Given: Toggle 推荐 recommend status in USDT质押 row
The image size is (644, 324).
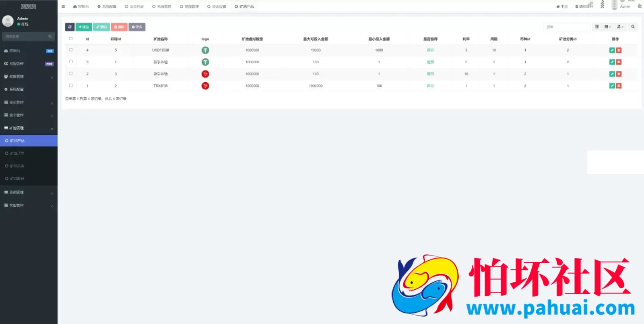Looking at the screenshot, I should (x=430, y=50).
